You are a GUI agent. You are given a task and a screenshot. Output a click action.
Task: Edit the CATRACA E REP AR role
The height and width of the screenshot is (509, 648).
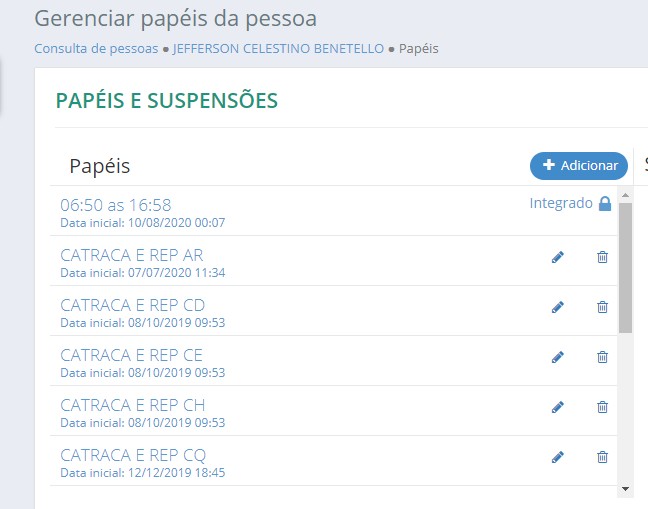(x=558, y=258)
